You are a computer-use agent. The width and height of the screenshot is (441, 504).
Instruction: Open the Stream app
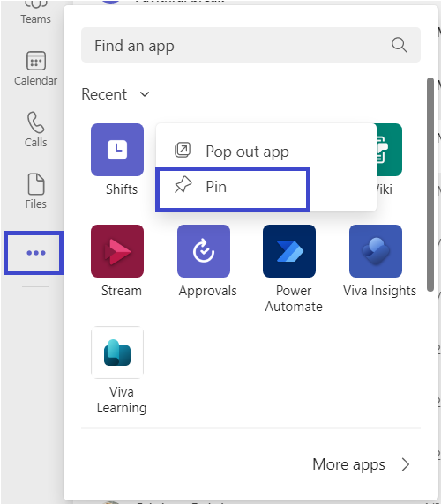(117, 251)
